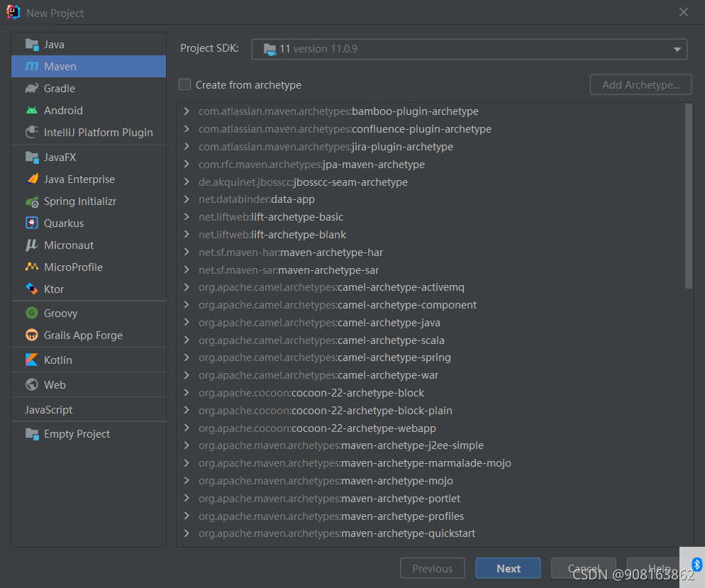Click the Bluetooth icon in corner
Image resolution: width=705 pixels, height=588 pixels.
click(x=696, y=564)
